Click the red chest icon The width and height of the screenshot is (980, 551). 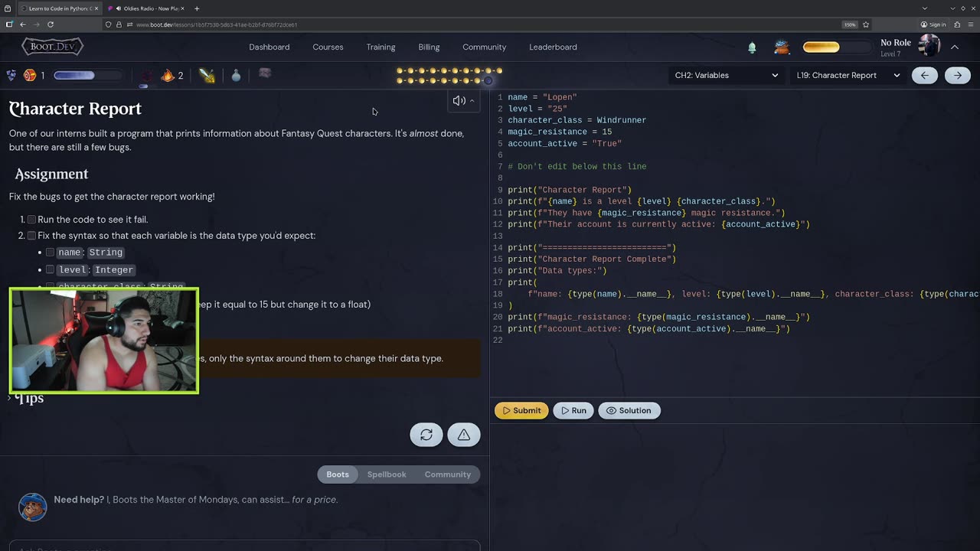30,75
